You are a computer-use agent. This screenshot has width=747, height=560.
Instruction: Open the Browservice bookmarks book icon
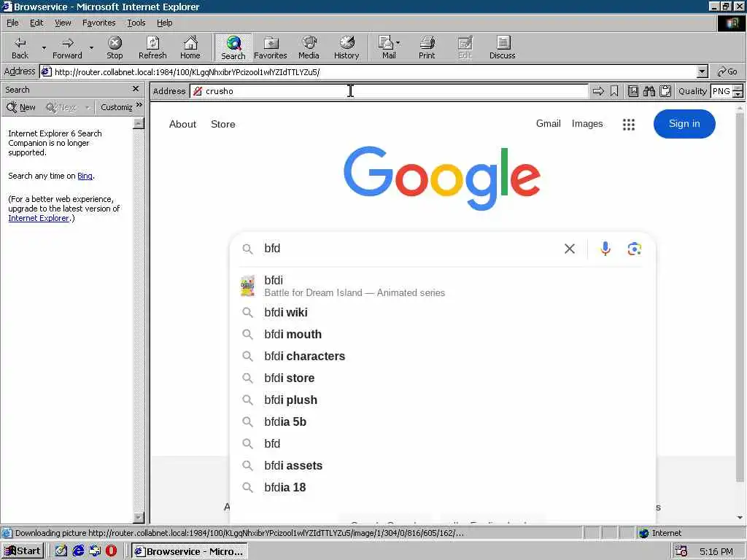(633, 91)
